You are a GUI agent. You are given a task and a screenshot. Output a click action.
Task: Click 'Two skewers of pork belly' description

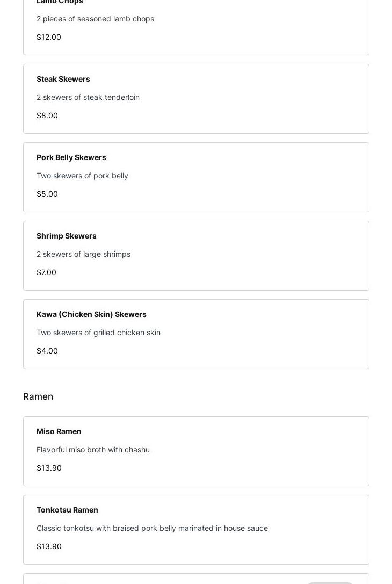(82, 176)
